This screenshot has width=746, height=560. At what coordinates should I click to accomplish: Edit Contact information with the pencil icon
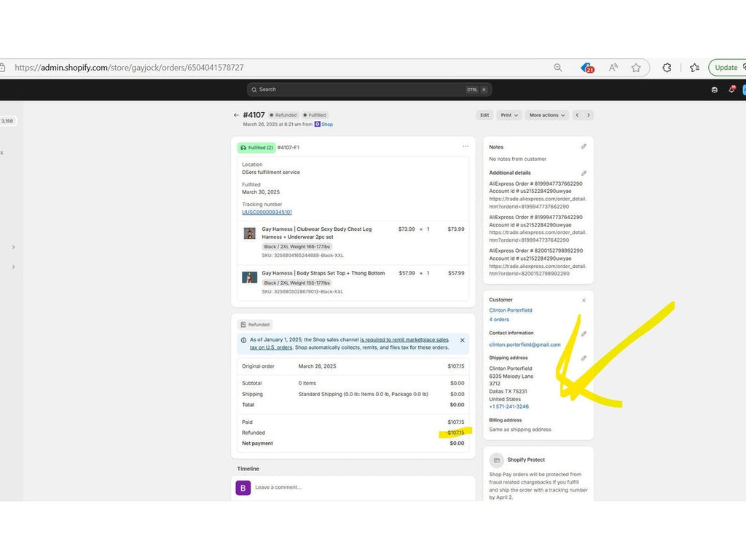coord(584,334)
